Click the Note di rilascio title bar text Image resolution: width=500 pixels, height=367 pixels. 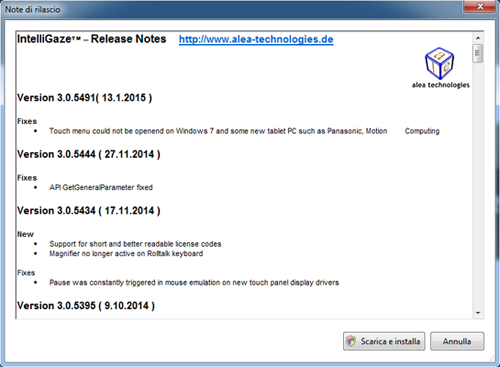pos(33,10)
